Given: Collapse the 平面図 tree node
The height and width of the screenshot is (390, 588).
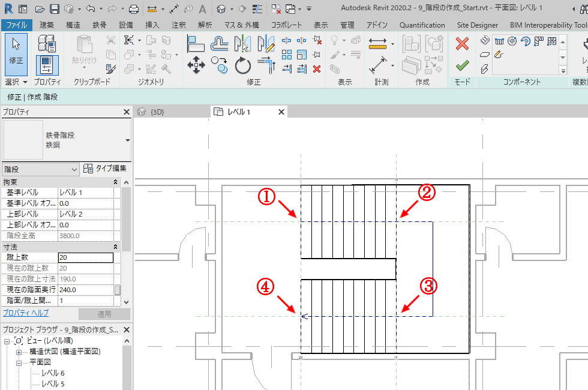Looking at the screenshot, I should pos(19,363).
